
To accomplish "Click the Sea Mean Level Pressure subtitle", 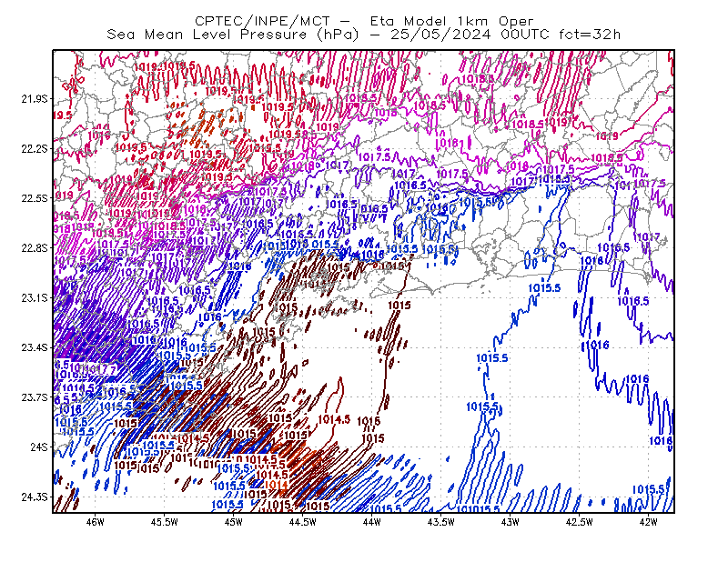I will pos(364,35).
